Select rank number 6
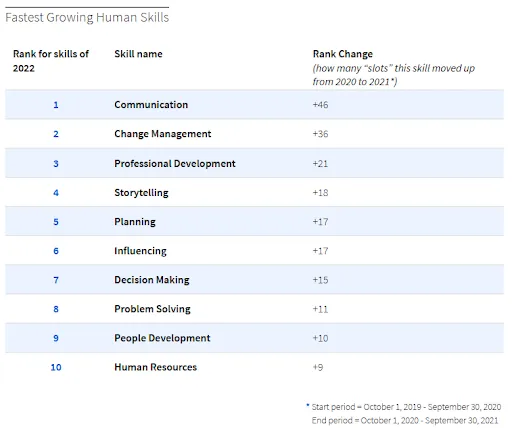 [56, 251]
